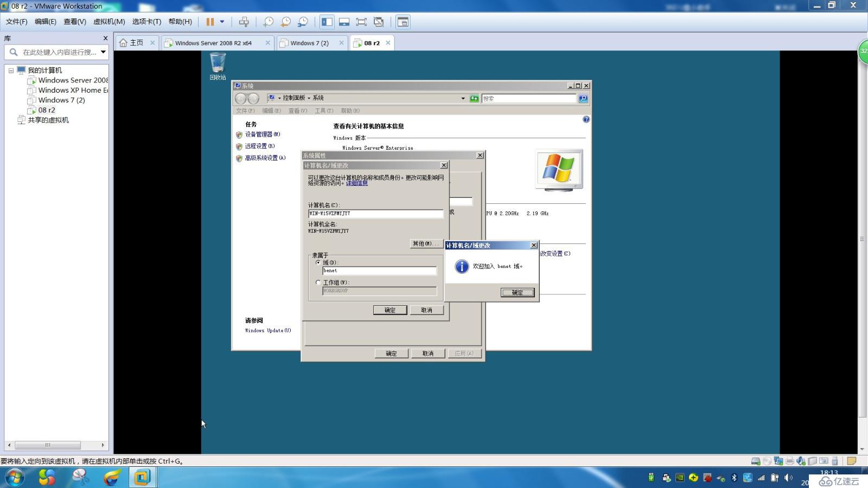Viewport: 868px width, 488px height.
Task: Collapse the 我的计算机 tree node
Action: pyautogui.click(x=11, y=70)
